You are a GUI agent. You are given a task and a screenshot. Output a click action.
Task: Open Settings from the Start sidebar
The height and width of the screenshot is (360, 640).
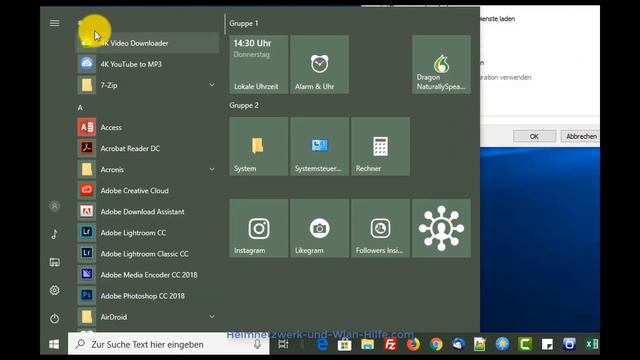[55, 290]
